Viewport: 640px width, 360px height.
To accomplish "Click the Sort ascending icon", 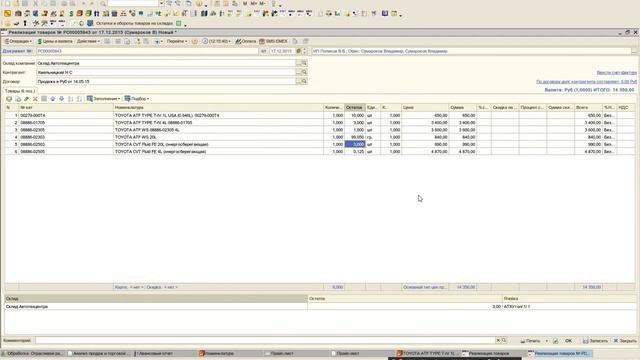I will click(x=71, y=99).
